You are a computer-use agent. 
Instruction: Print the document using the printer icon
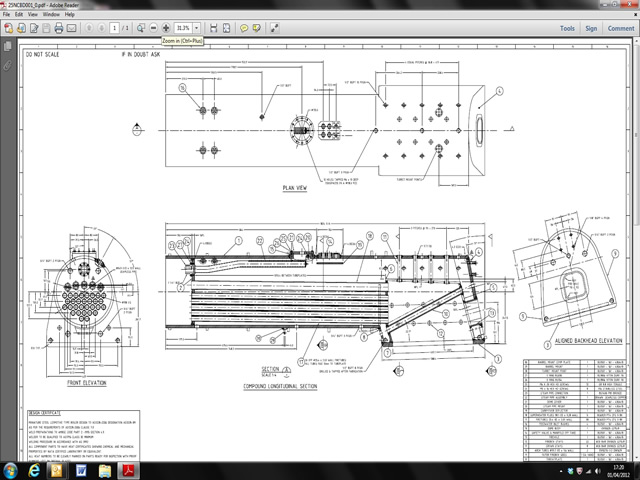(59, 29)
